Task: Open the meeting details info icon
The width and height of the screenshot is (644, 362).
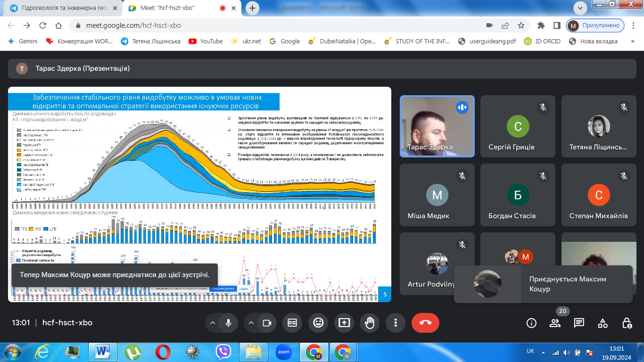Action: (531, 323)
